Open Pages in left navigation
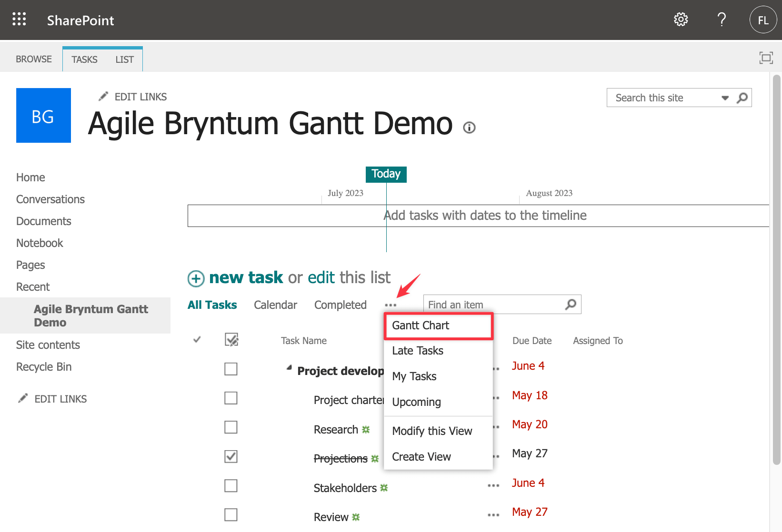This screenshot has width=782, height=532. 30,265
